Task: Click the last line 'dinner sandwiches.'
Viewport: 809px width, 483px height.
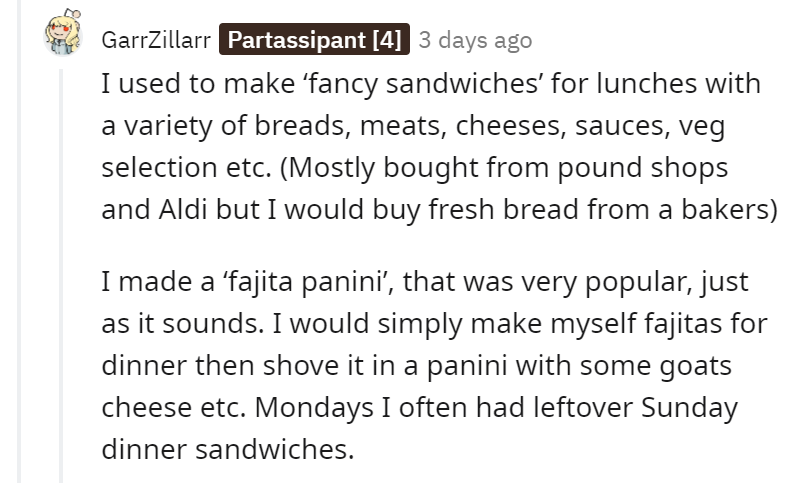Action: pyautogui.click(x=228, y=449)
